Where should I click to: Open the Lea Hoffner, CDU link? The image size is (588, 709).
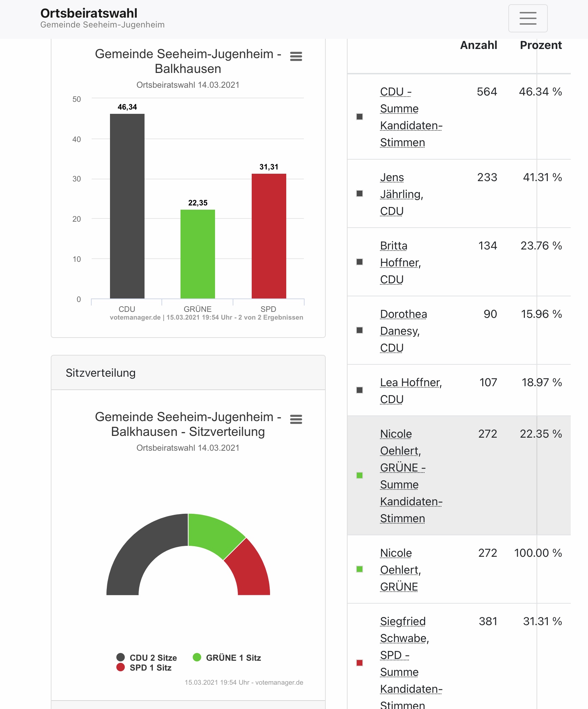pos(411,391)
